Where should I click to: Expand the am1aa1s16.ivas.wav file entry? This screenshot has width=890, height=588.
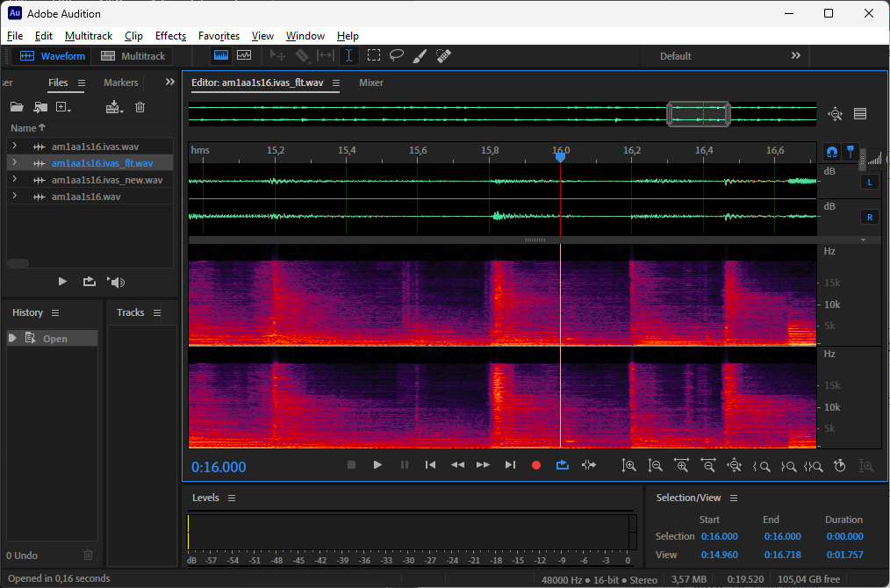point(14,147)
